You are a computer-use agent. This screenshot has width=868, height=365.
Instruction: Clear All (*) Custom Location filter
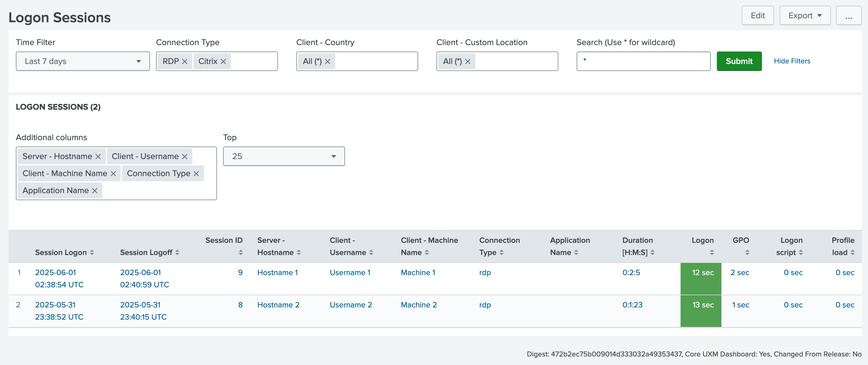468,61
